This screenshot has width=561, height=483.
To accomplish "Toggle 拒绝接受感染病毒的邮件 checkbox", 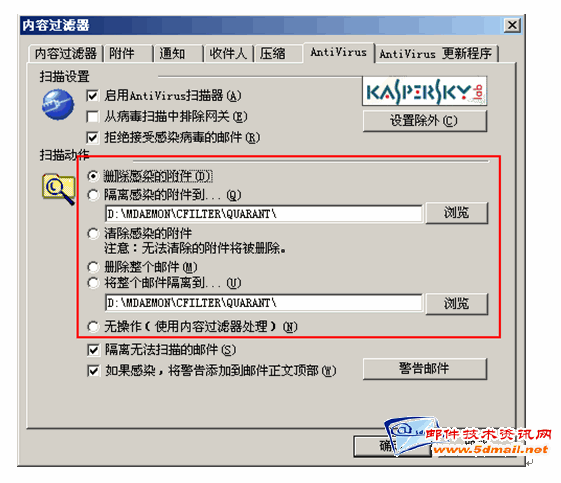I will [93, 137].
